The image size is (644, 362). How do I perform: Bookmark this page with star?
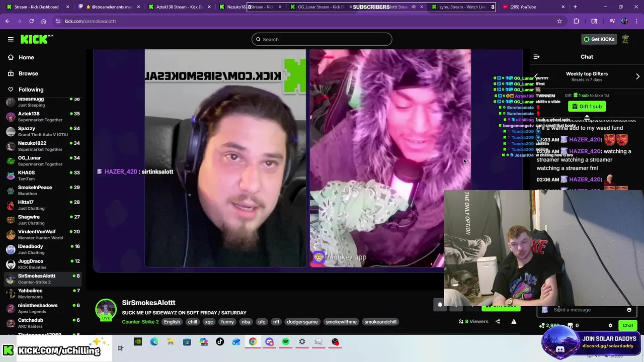coord(559,21)
